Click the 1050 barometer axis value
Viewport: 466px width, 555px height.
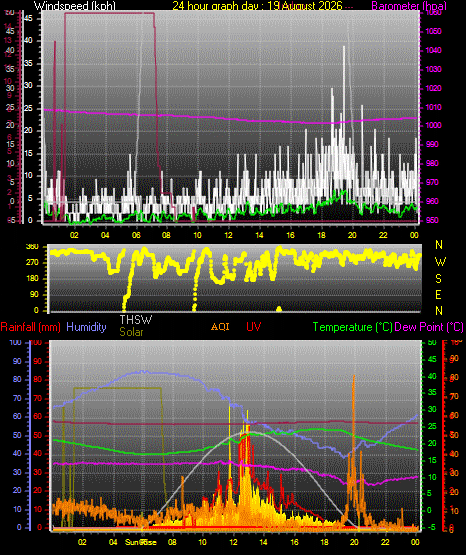pos(433,32)
